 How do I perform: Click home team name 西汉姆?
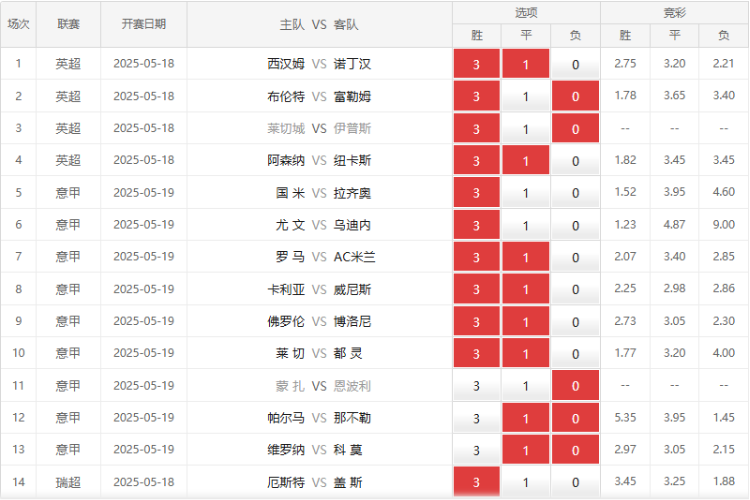[x=286, y=64]
